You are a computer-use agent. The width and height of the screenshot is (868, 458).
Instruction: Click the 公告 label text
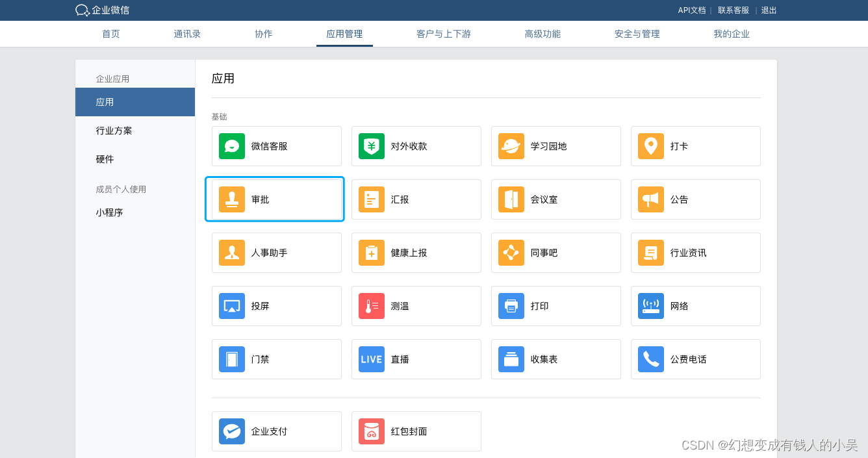(x=680, y=199)
